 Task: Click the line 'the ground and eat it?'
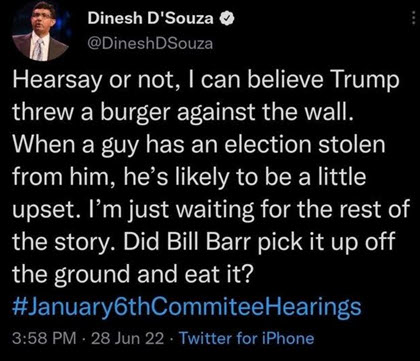(x=131, y=274)
